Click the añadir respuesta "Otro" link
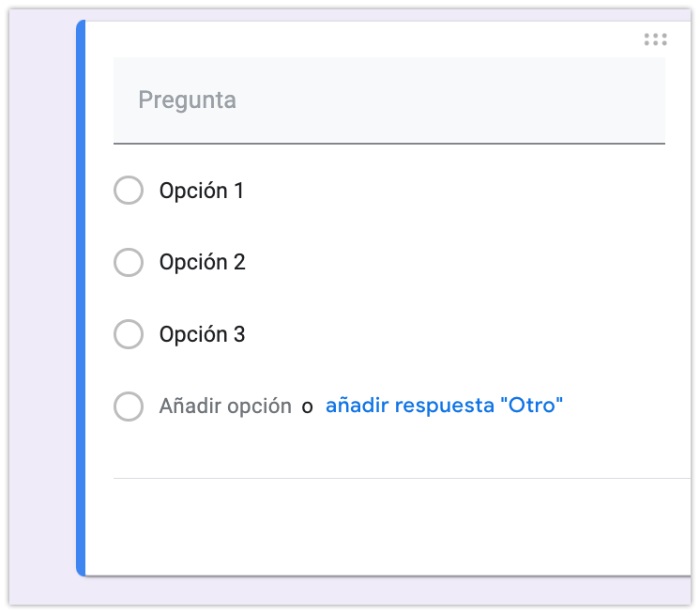Screen dimensions: 700x614 [444, 407]
